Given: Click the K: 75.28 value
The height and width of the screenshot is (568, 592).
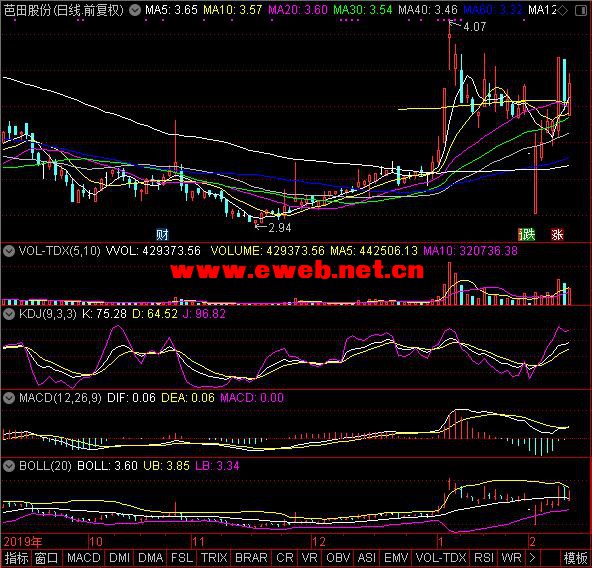Looking at the screenshot, I should click(x=104, y=314).
